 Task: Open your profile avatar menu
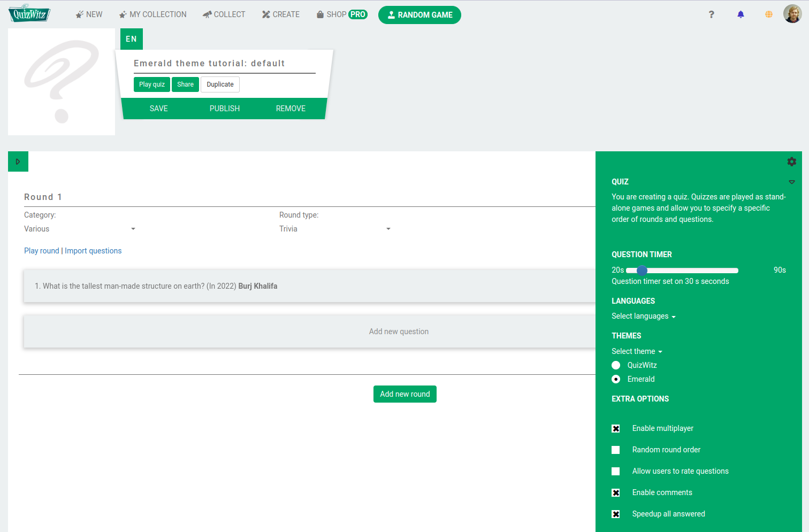[793, 13]
